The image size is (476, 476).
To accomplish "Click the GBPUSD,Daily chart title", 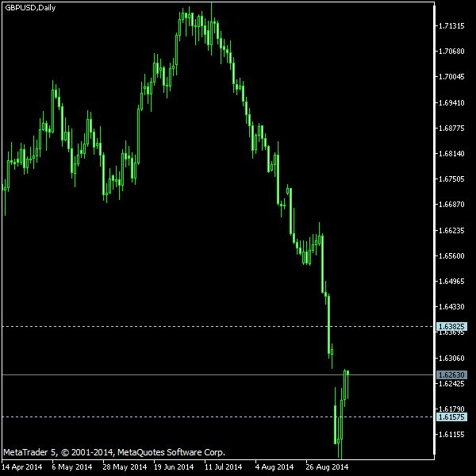I will coord(30,8).
